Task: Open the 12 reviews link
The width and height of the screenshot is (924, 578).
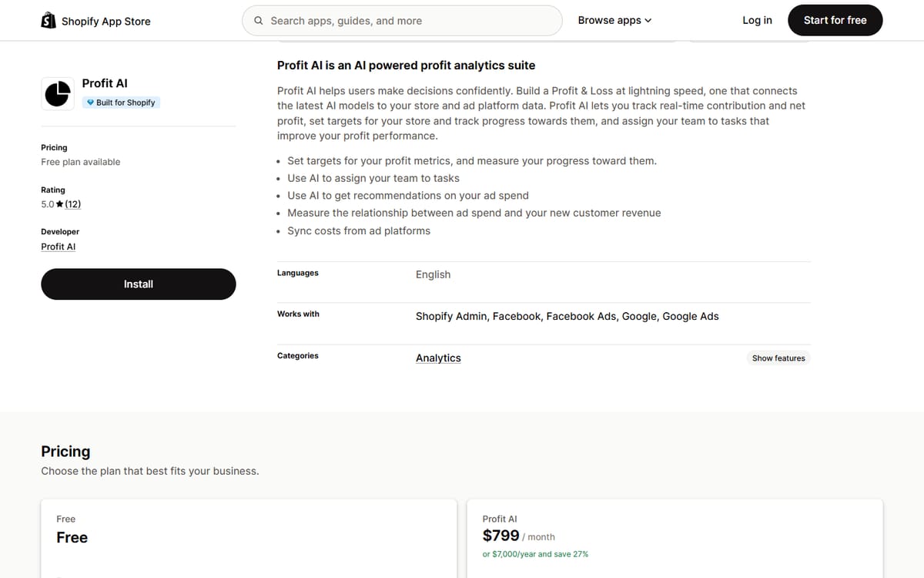Action: 73,204
